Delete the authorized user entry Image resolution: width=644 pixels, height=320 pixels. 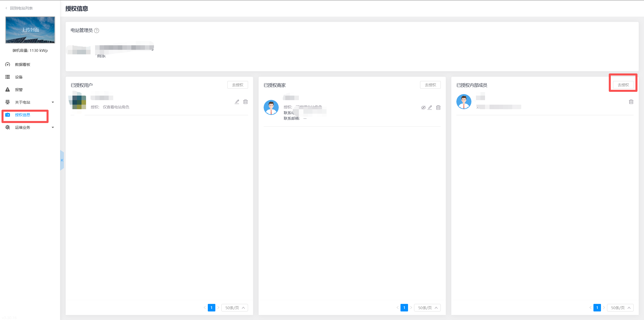point(246,102)
